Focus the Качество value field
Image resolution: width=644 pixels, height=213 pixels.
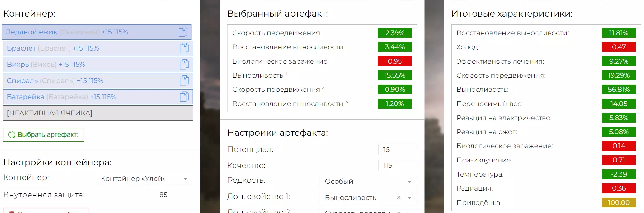coord(397,165)
